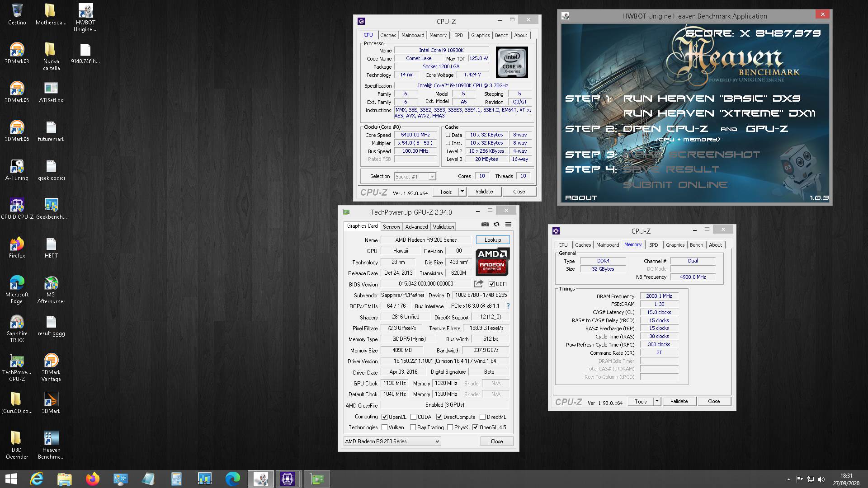Launch CPUID CPU-Z from the desktop
Screen dimensions: 868x488
tap(17, 209)
